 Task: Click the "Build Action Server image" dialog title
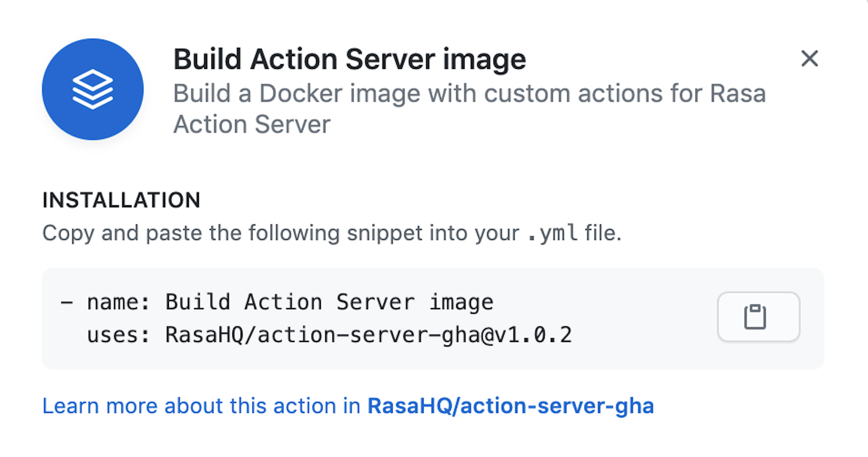[x=349, y=59]
